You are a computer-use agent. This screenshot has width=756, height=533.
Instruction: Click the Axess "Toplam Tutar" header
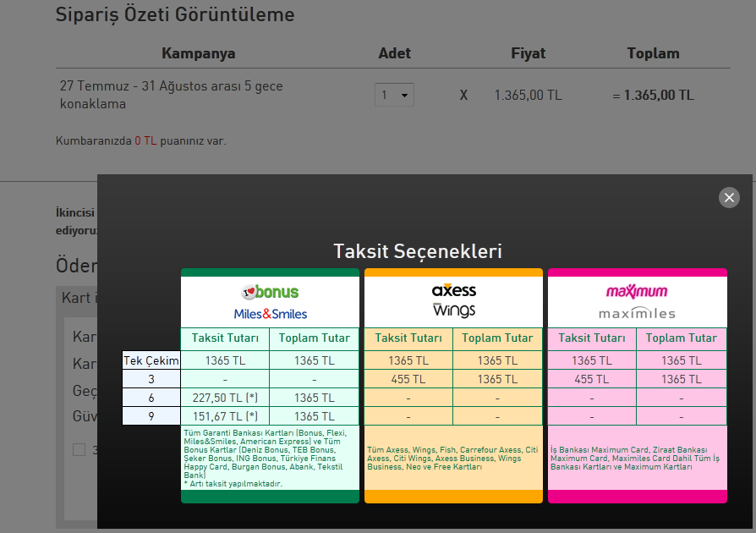coord(497,338)
